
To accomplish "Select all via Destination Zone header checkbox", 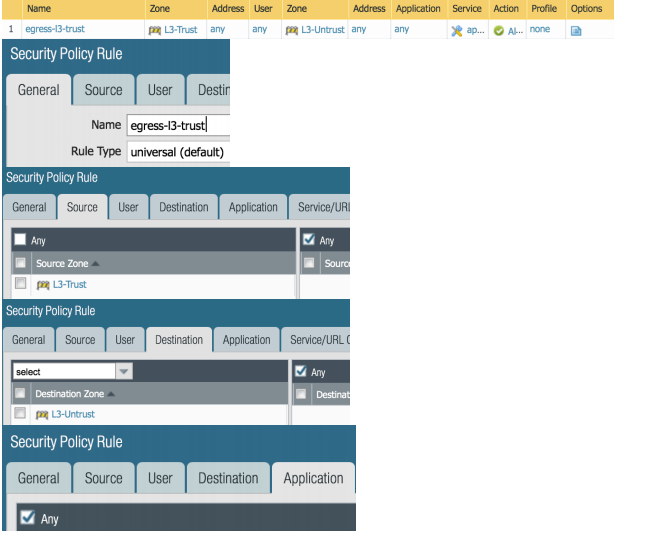I will click(20, 393).
